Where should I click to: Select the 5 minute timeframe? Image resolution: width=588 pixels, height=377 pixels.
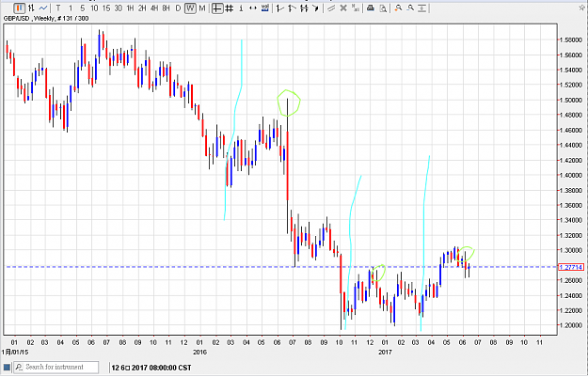83,8
